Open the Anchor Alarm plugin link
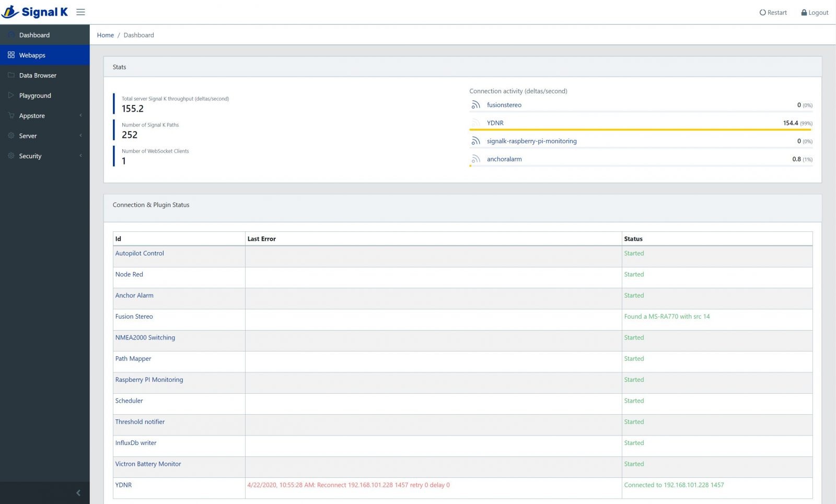This screenshot has width=836, height=504. [x=134, y=296]
